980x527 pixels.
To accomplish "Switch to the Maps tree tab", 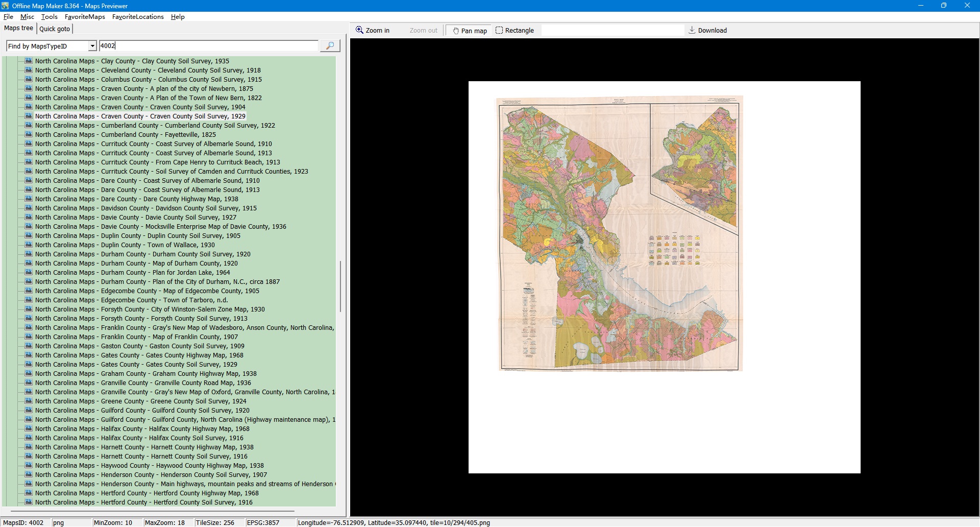I will tap(18, 29).
